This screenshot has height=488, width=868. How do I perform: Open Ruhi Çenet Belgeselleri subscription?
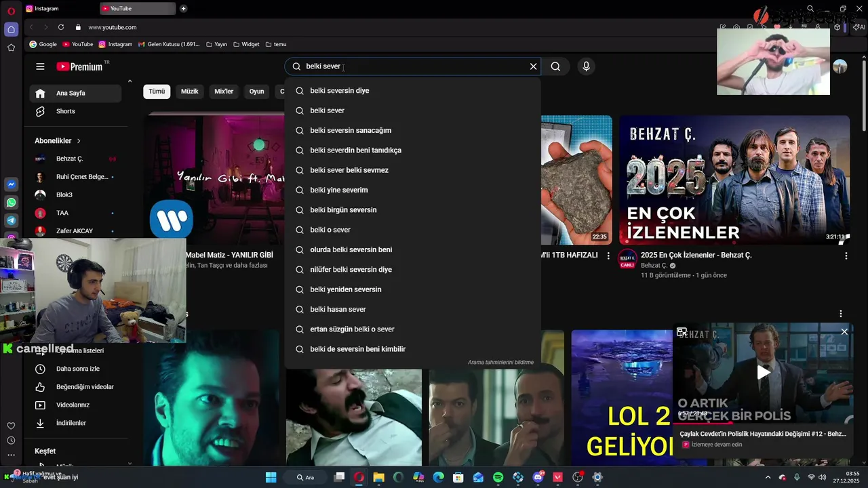[75, 177]
